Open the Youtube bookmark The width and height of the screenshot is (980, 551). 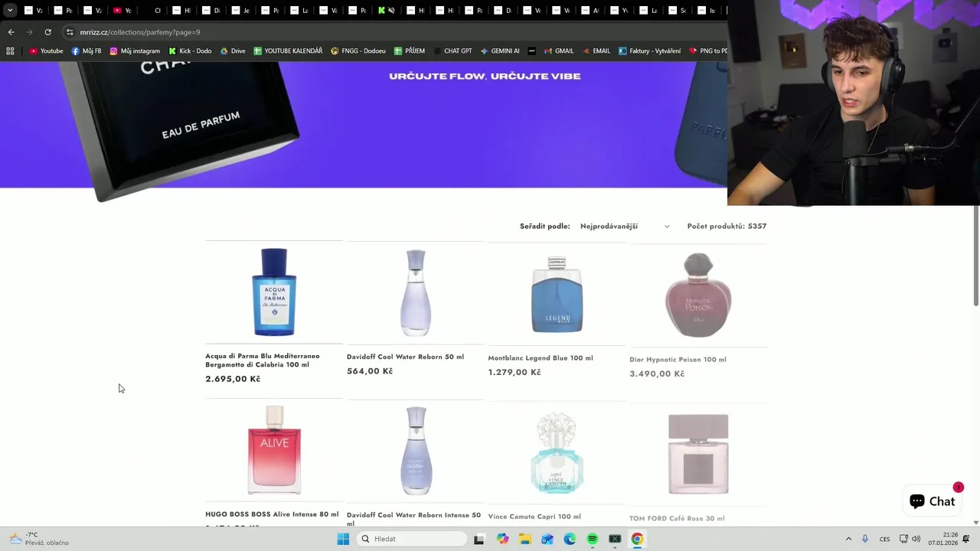tap(46, 51)
